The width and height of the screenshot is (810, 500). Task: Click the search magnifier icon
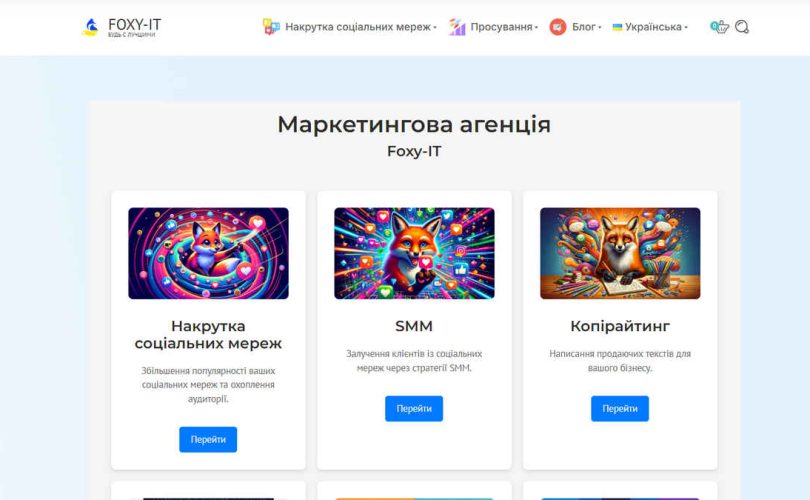point(742,26)
